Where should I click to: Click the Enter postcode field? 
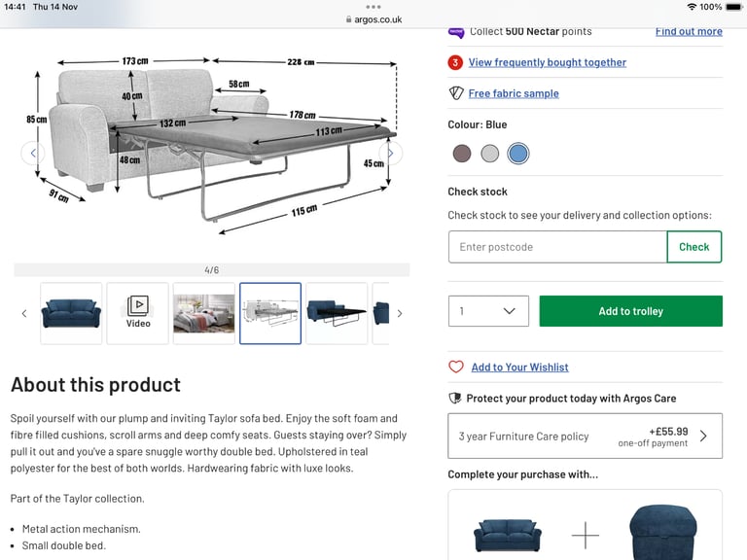tap(557, 247)
